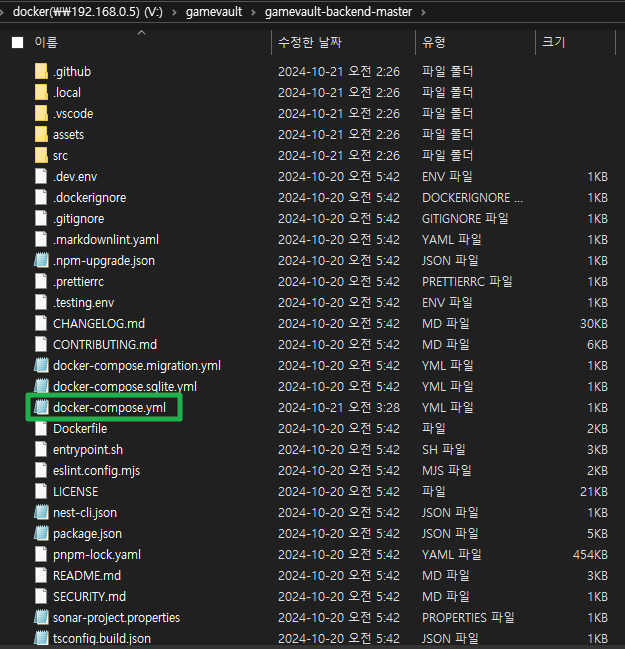This screenshot has height=649, width=625.
Task: Click the assets folder icon
Action: point(41,135)
